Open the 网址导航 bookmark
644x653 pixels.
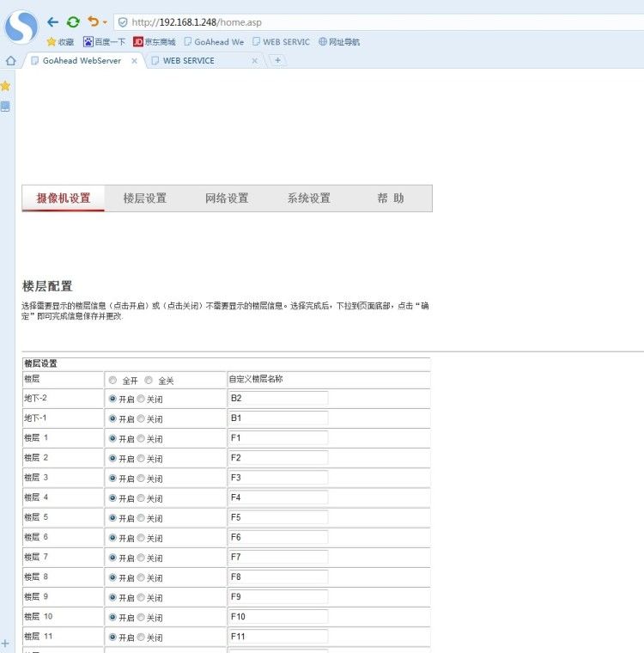(339, 41)
